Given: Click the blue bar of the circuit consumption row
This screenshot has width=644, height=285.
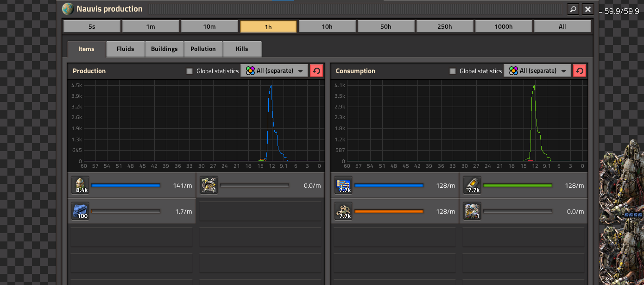Looking at the screenshot, I should [389, 185].
